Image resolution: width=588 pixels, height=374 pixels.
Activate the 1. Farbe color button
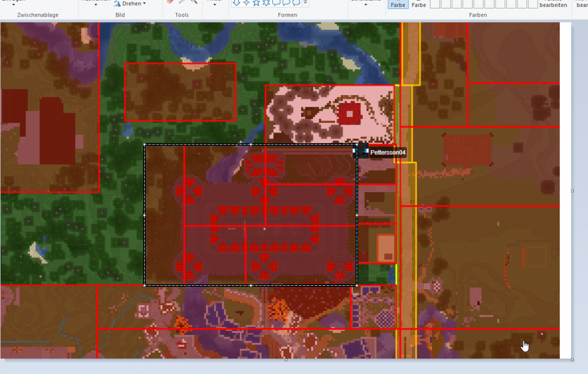click(x=398, y=4)
